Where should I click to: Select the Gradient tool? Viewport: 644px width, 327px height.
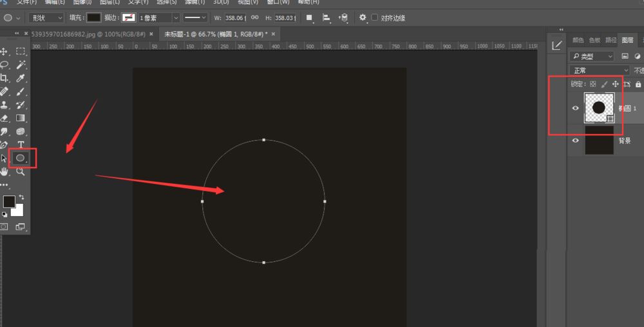(21, 118)
